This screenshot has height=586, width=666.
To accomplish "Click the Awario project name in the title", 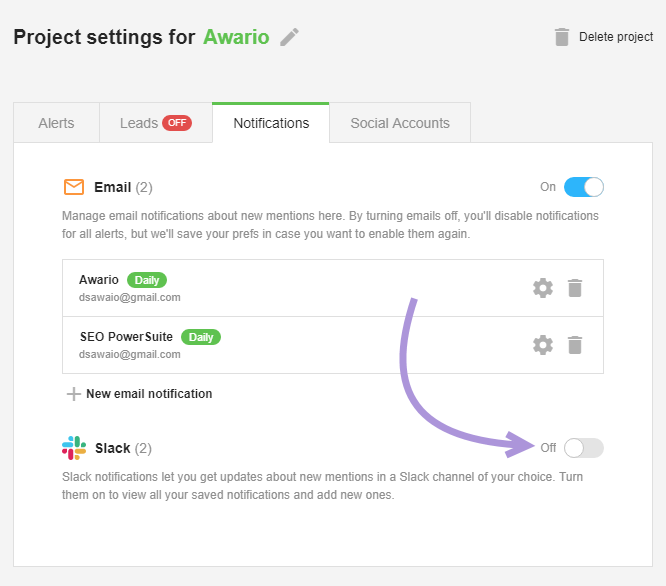I will [x=236, y=37].
